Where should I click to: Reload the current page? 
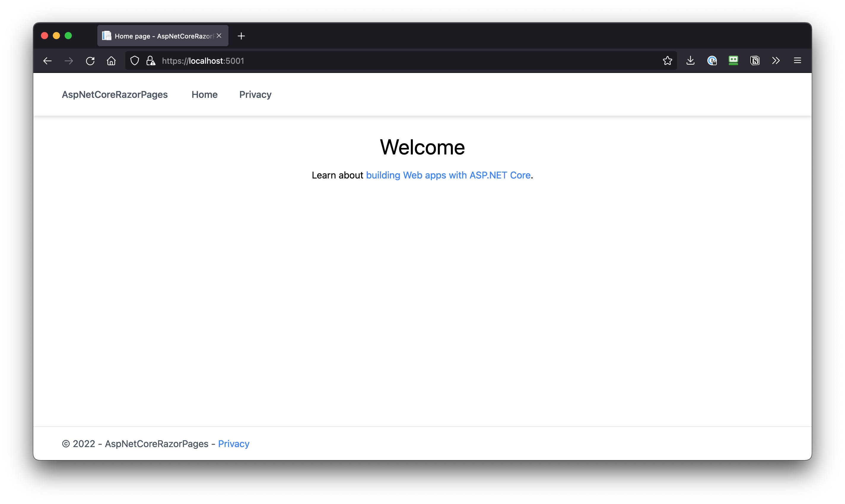pos(90,61)
